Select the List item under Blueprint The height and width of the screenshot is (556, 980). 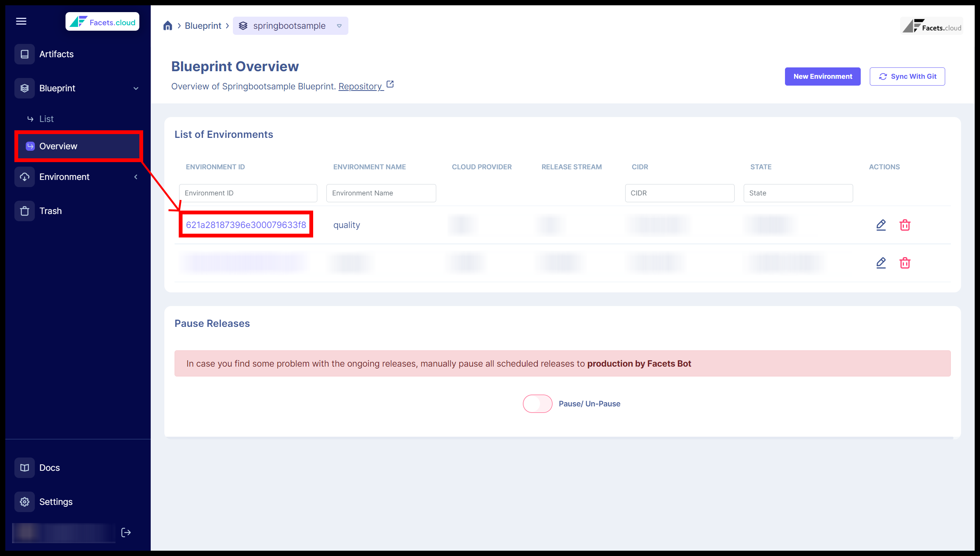point(46,119)
